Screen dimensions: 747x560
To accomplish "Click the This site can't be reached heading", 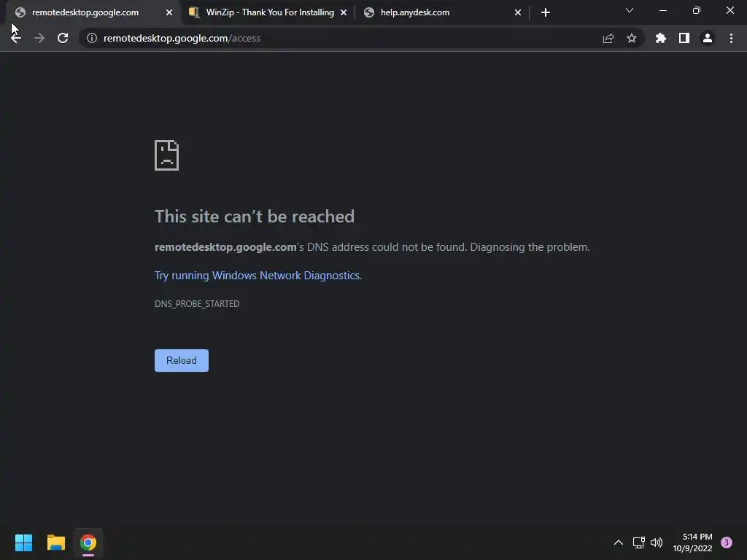I will [255, 217].
